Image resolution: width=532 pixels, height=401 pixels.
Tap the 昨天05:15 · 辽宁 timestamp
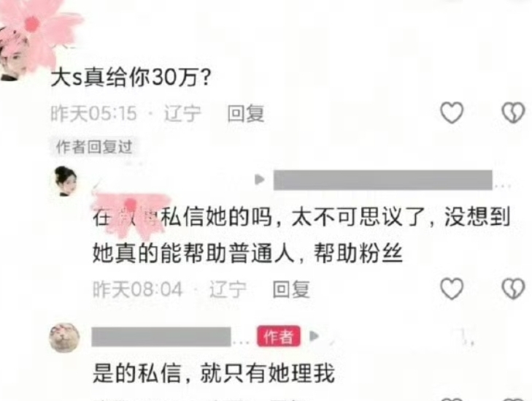(126, 113)
